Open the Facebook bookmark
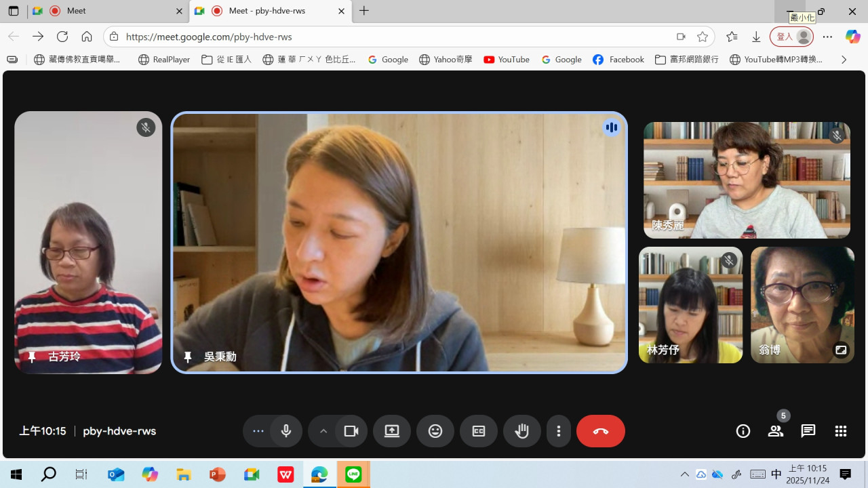This screenshot has height=488, width=868. tap(618, 60)
